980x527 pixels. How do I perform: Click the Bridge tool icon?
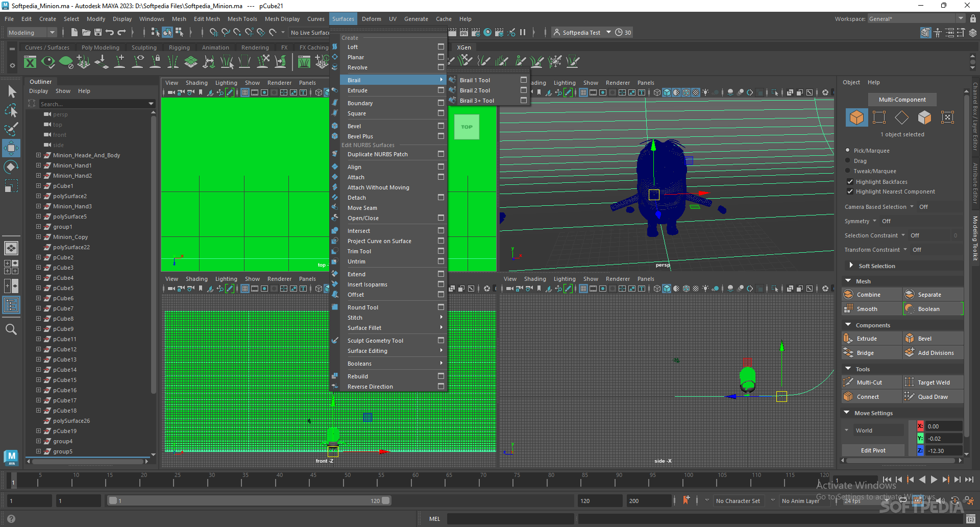coord(848,353)
